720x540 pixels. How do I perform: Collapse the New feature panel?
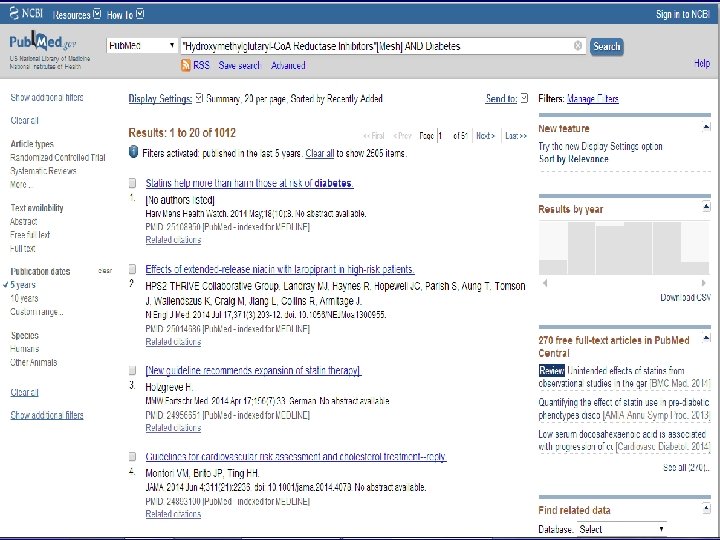point(706,127)
